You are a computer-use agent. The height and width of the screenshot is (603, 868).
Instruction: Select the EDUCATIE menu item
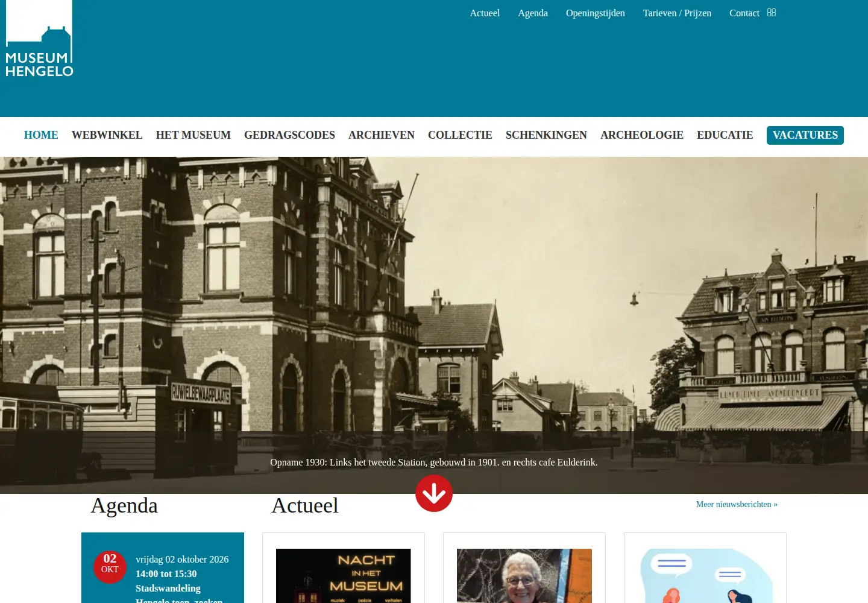point(725,135)
